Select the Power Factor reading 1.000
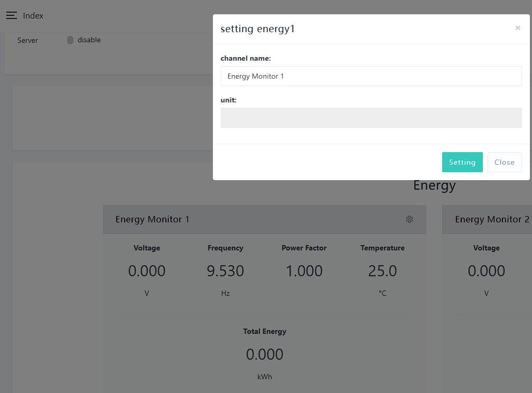 point(304,271)
